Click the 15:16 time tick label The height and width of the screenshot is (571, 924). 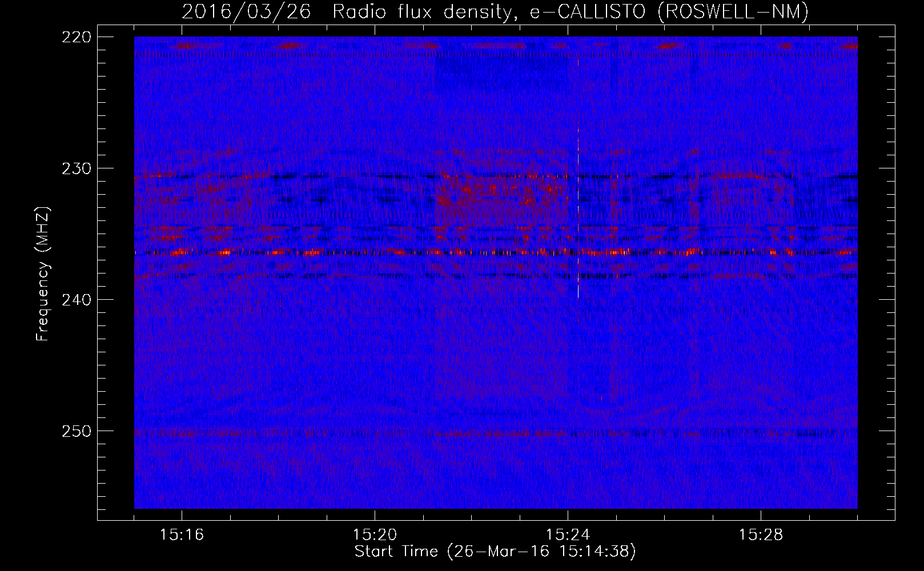182,534
